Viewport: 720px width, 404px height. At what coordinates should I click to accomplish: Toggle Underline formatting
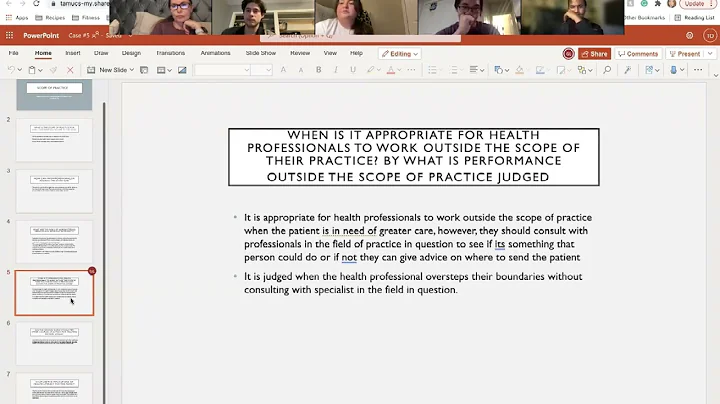click(353, 70)
